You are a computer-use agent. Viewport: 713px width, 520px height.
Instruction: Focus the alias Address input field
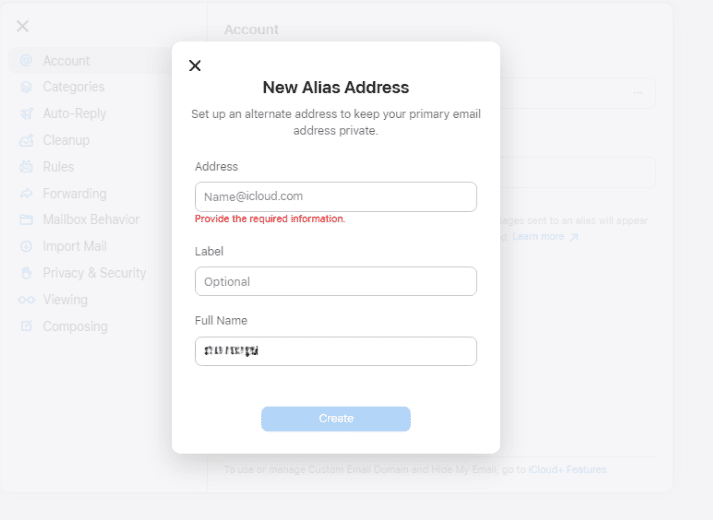click(336, 197)
